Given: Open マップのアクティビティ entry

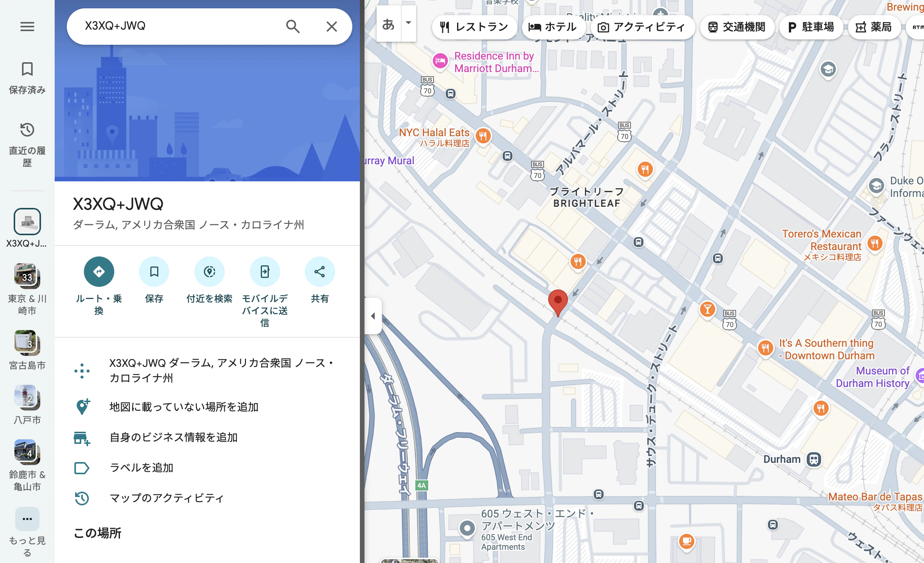Looking at the screenshot, I should pyautogui.click(x=166, y=498).
